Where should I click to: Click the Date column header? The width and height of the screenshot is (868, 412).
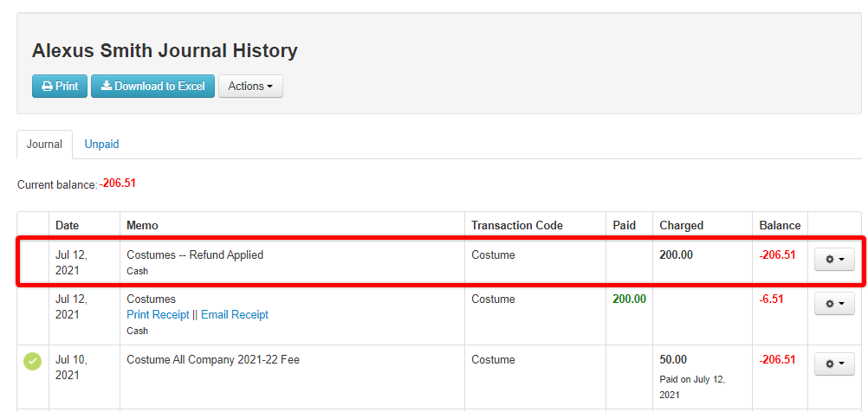click(x=67, y=226)
